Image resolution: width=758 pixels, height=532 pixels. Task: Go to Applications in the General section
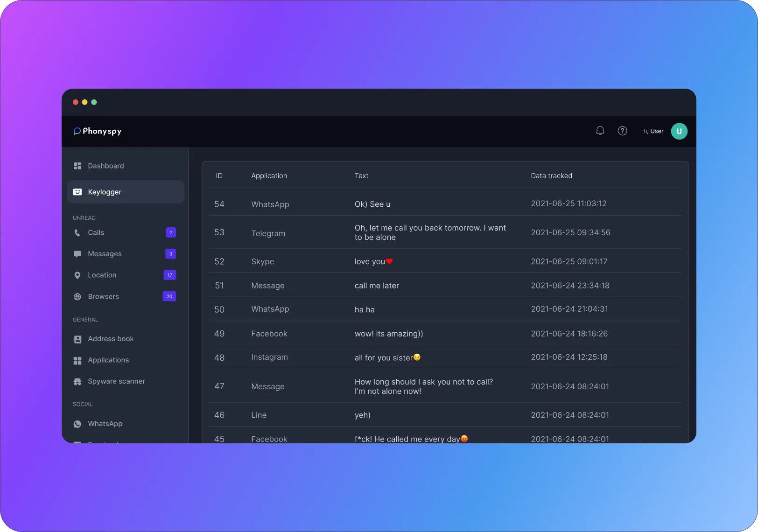click(108, 360)
